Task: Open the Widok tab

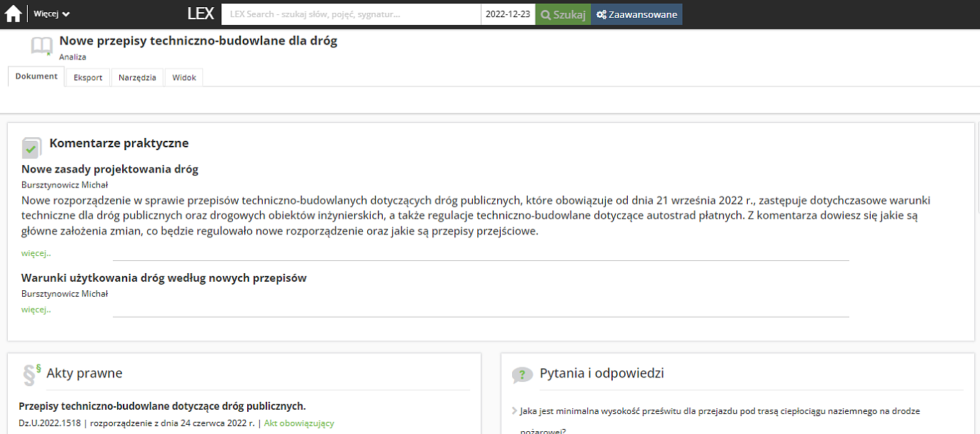Action: pos(184,77)
